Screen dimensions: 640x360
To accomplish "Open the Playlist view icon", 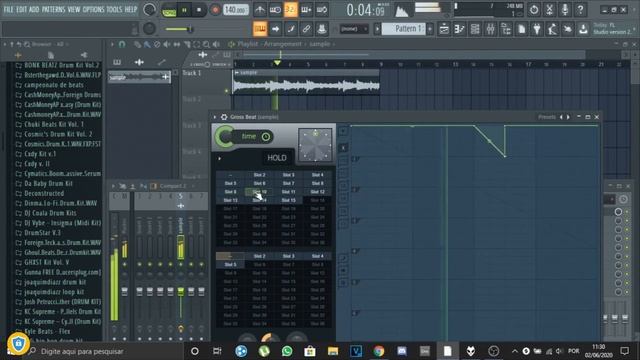I will click(x=444, y=29).
